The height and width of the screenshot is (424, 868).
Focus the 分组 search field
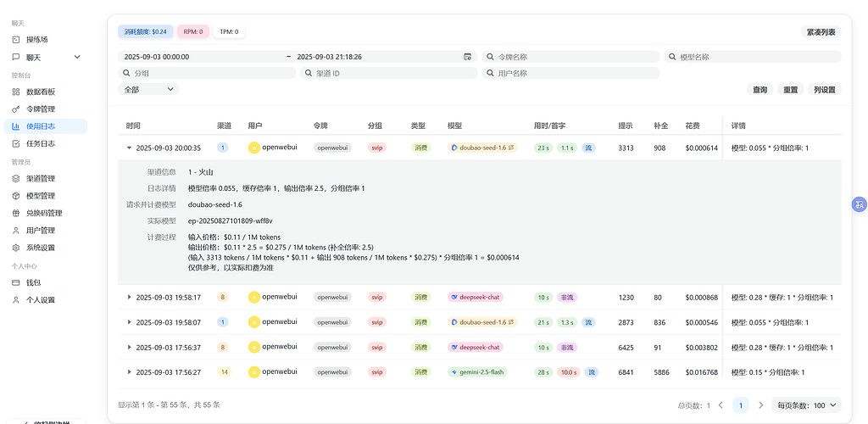pyautogui.click(x=207, y=73)
